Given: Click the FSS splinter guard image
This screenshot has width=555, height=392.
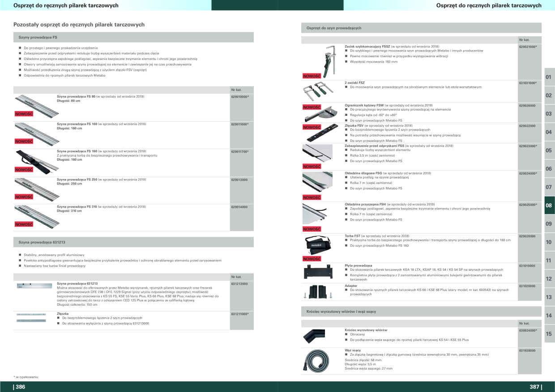Looking at the screenshot, I should coord(317,153).
